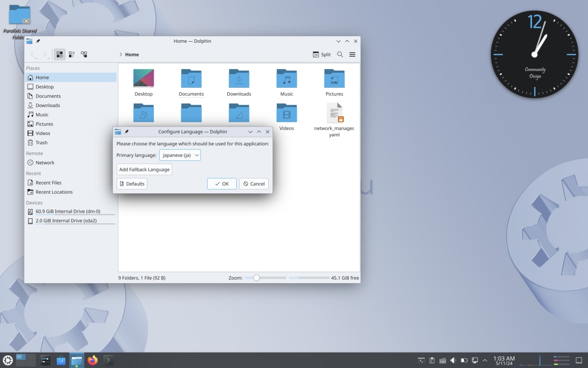Click the system monitor graph in panel
Screen dimensions: 588x368
pyautogui.click(x=544, y=360)
